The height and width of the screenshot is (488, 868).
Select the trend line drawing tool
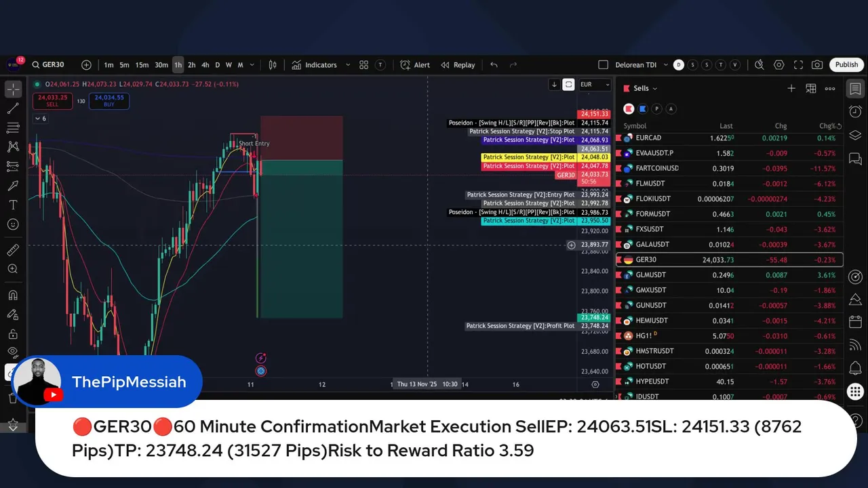tap(13, 108)
